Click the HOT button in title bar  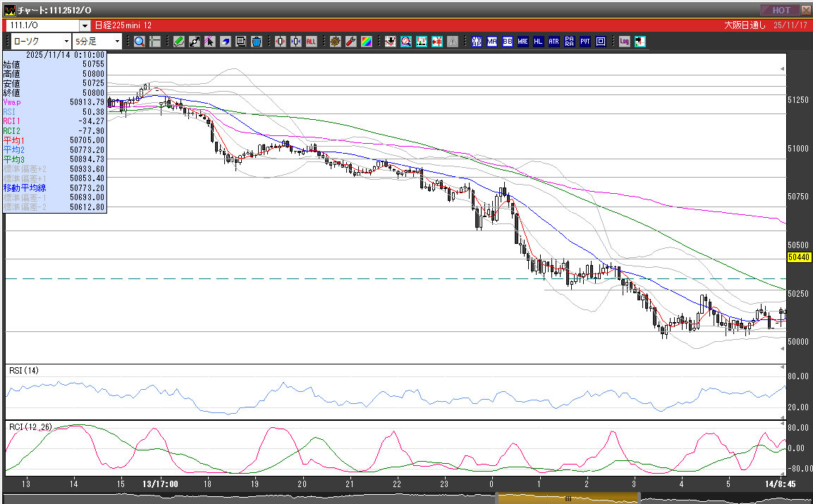point(780,10)
